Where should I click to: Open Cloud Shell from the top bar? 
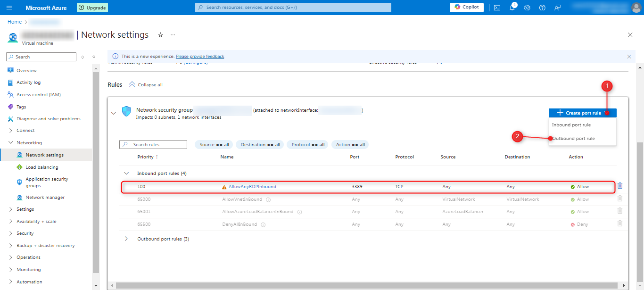tap(497, 8)
